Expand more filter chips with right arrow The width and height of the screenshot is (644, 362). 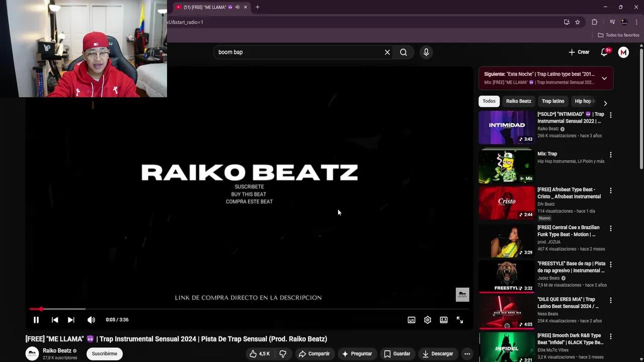coord(605,103)
